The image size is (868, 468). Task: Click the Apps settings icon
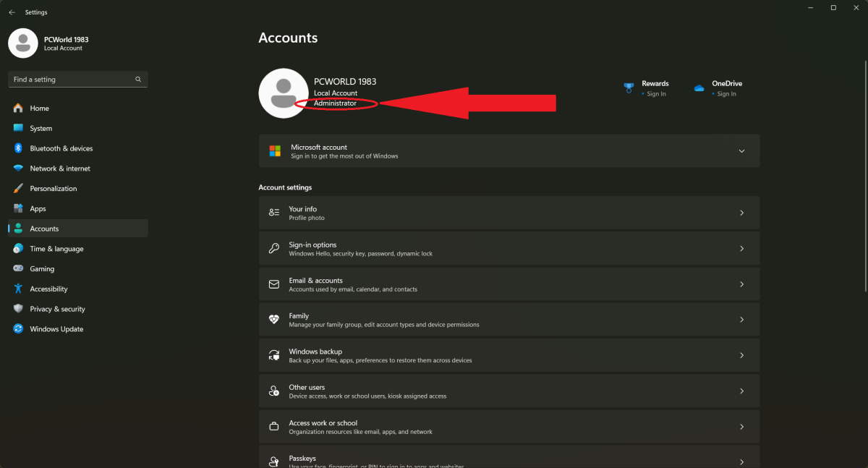pyautogui.click(x=17, y=208)
